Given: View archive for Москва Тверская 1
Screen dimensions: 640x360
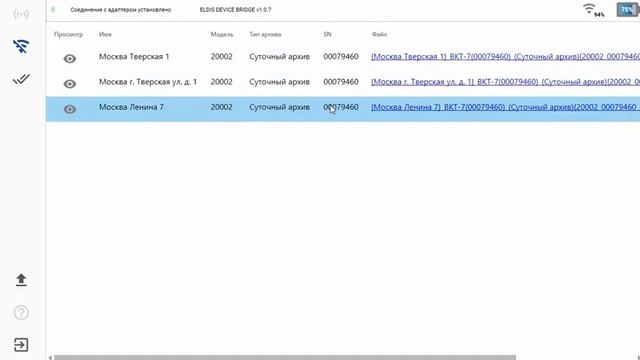Looking at the screenshot, I should coord(70,59).
